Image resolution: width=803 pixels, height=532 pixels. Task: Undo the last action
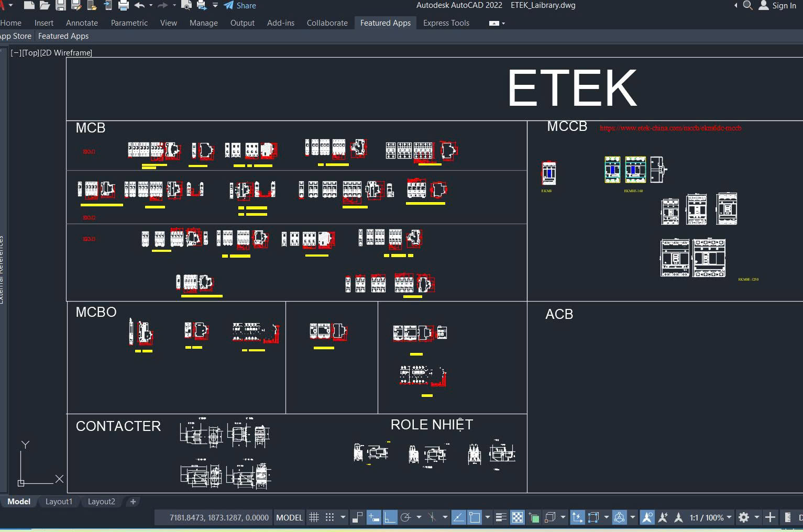[x=139, y=5]
